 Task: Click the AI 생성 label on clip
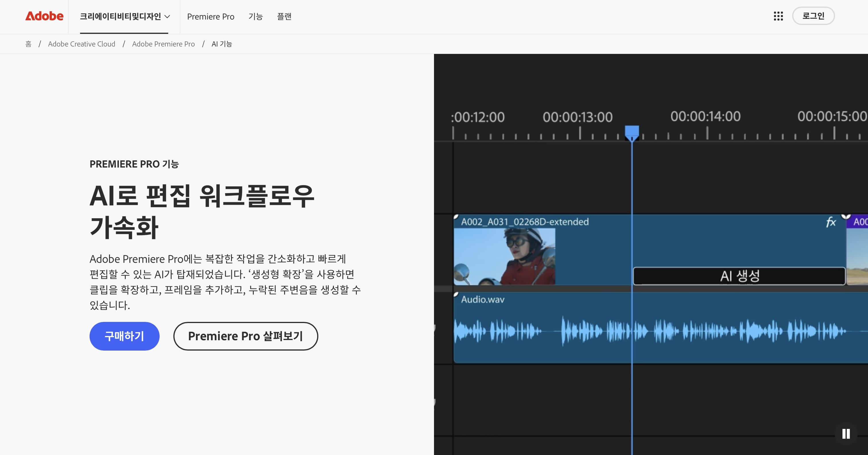739,276
